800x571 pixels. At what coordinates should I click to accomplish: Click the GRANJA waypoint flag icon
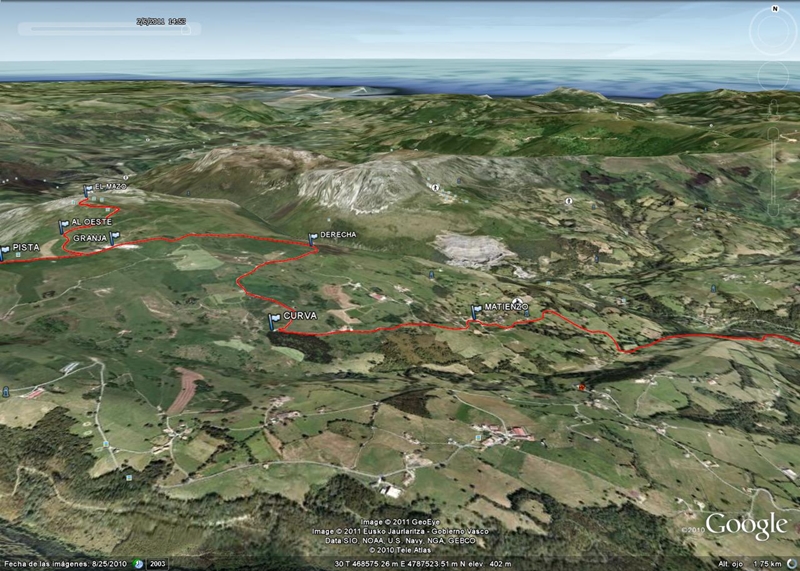[115, 237]
